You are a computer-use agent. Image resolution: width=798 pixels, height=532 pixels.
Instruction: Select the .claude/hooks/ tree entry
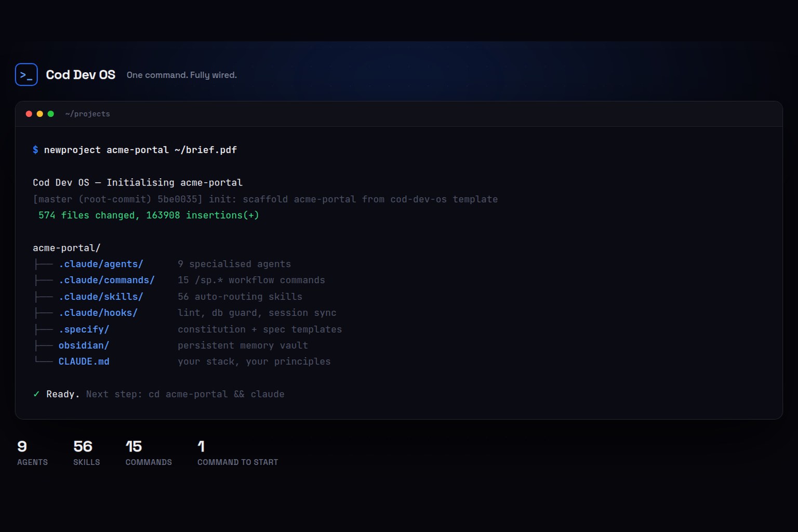point(98,313)
